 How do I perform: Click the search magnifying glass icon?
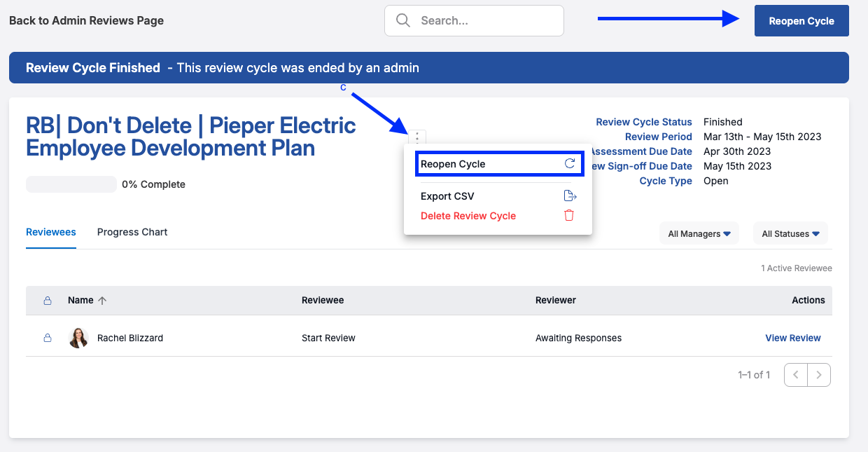coord(403,20)
